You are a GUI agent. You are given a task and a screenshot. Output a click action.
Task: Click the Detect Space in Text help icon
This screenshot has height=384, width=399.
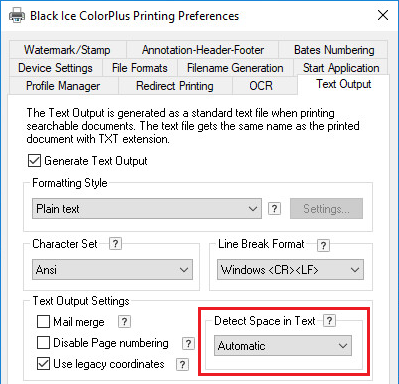click(329, 321)
